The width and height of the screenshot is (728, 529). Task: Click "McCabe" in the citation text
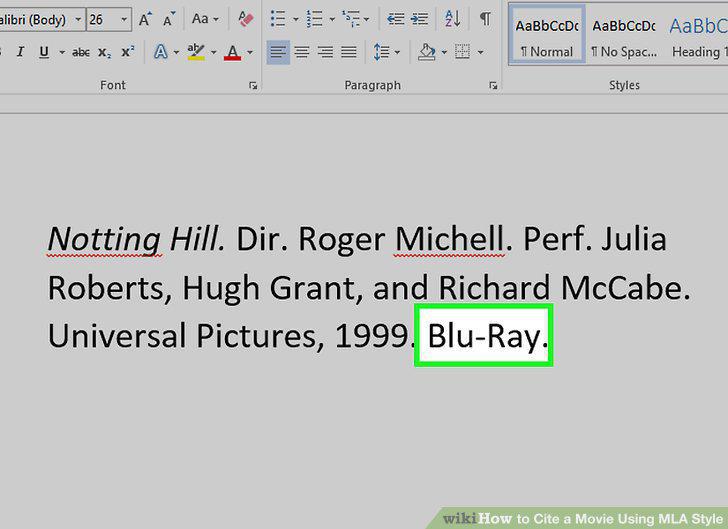pyautogui.click(x=622, y=288)
